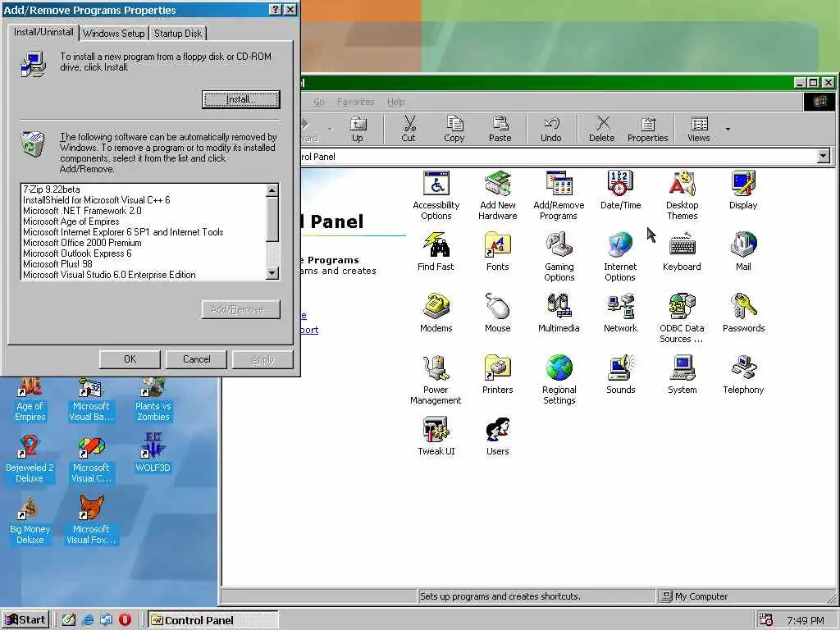
Task: Open the System applet
Action: coord(682,375)
